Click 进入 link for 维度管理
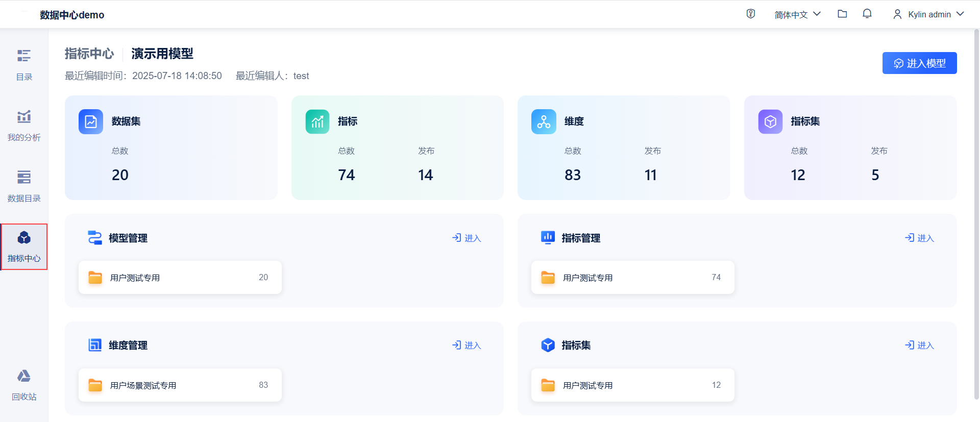980x422 pixels. click(x=467, y=345)
